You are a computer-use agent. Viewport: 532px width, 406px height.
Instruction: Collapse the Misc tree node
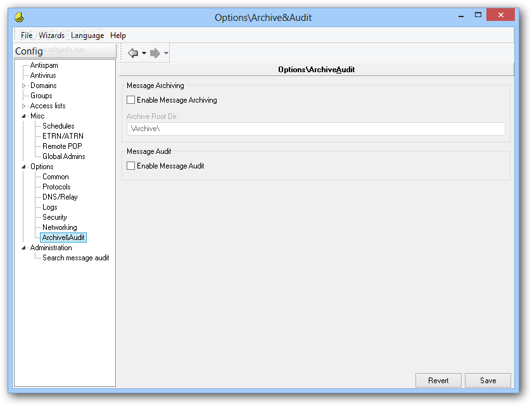pos(24,116)
